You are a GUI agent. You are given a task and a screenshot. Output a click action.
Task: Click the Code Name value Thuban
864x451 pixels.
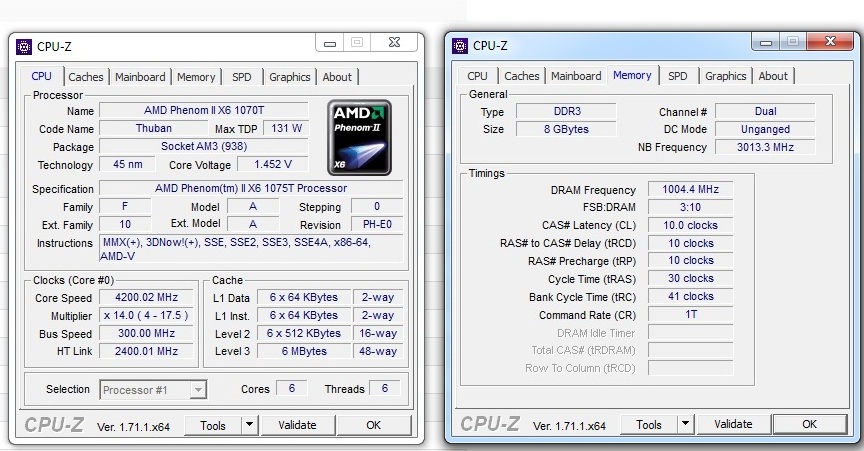pyautogui.click(x=154, y=128)
